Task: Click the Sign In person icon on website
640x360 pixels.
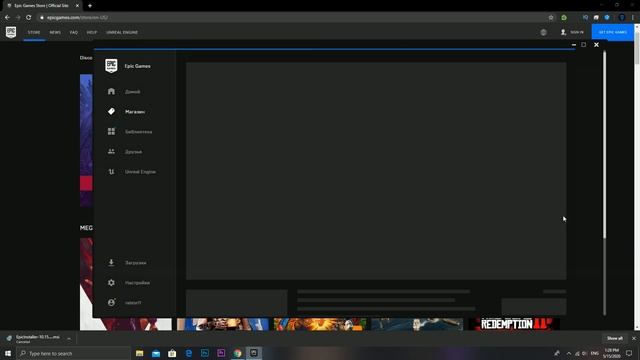Action: point(563,32)
